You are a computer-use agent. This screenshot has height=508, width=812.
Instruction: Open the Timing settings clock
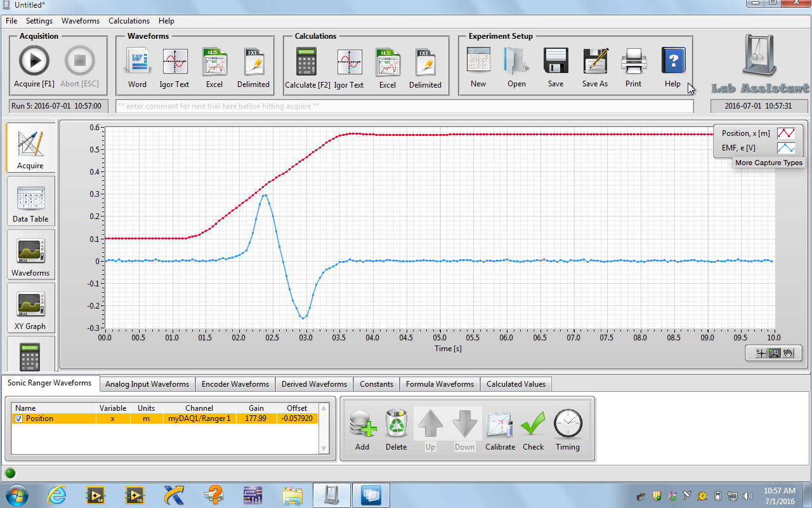(567, 425)
